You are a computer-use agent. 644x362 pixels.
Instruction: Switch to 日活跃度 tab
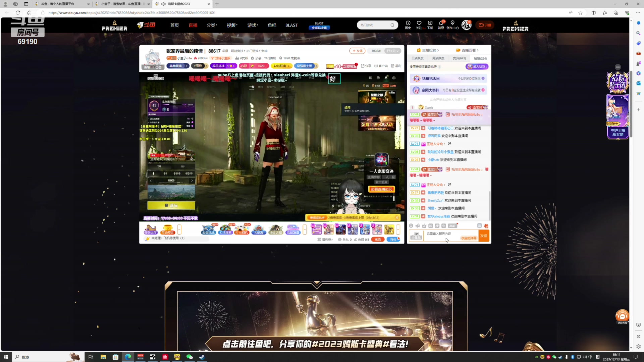tap(418, 58)
